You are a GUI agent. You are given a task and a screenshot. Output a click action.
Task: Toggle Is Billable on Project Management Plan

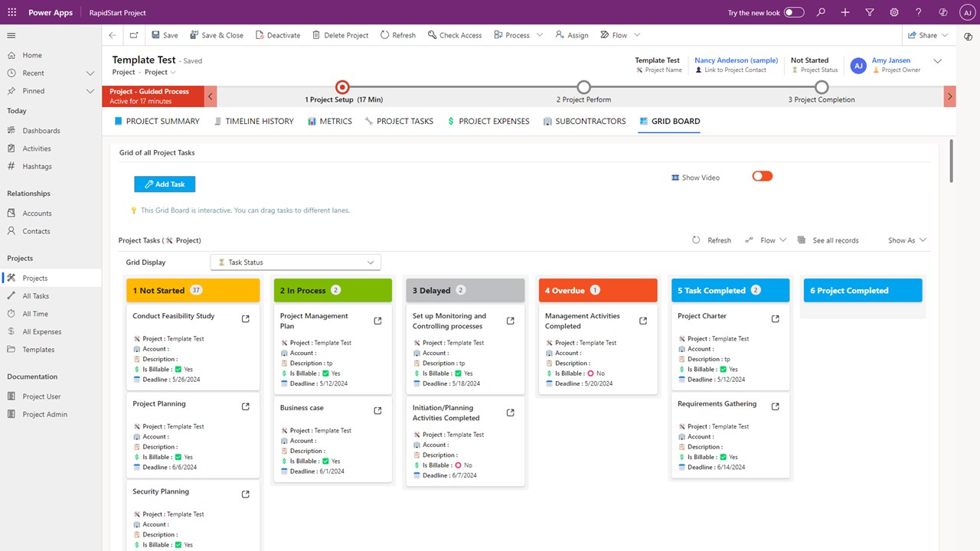(325, 373)
